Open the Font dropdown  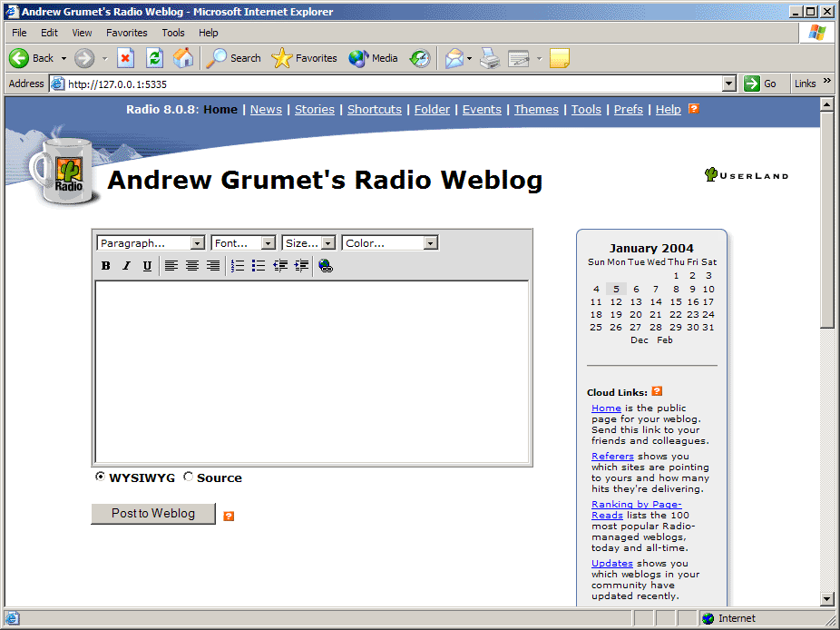[243, 243]
